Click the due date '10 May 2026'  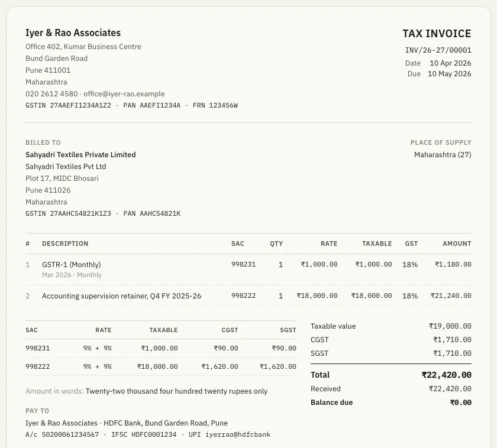(x=450, y=74)
